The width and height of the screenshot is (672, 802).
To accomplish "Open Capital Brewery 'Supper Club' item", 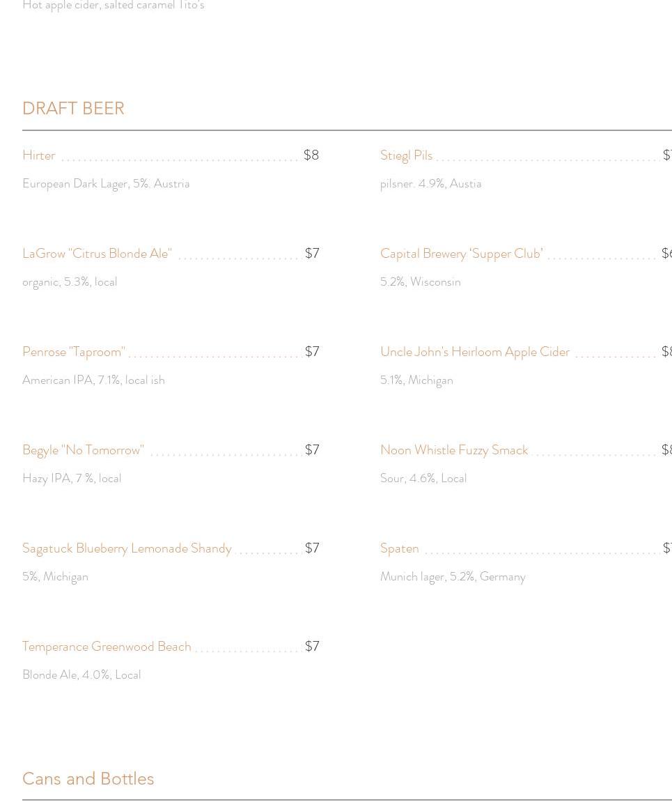I will click(461, 254).
